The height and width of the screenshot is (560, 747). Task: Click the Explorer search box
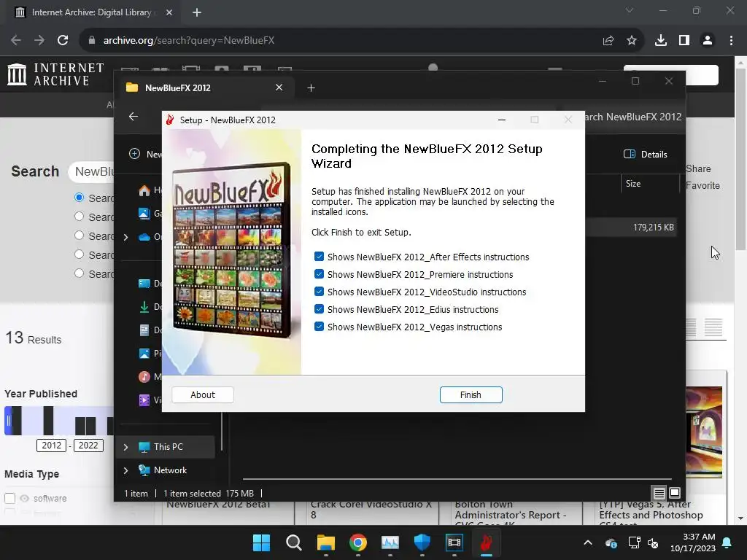click(x=634, y=117)
